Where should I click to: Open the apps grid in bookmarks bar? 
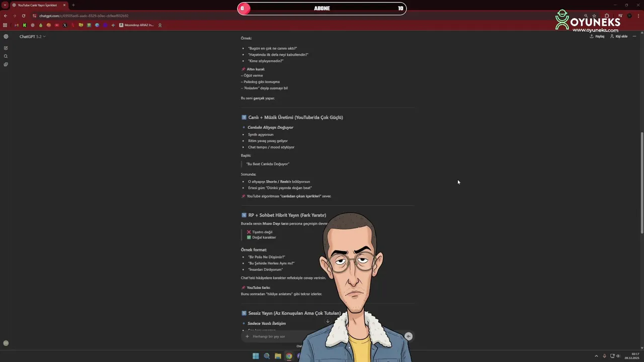[x=6, y=25]
